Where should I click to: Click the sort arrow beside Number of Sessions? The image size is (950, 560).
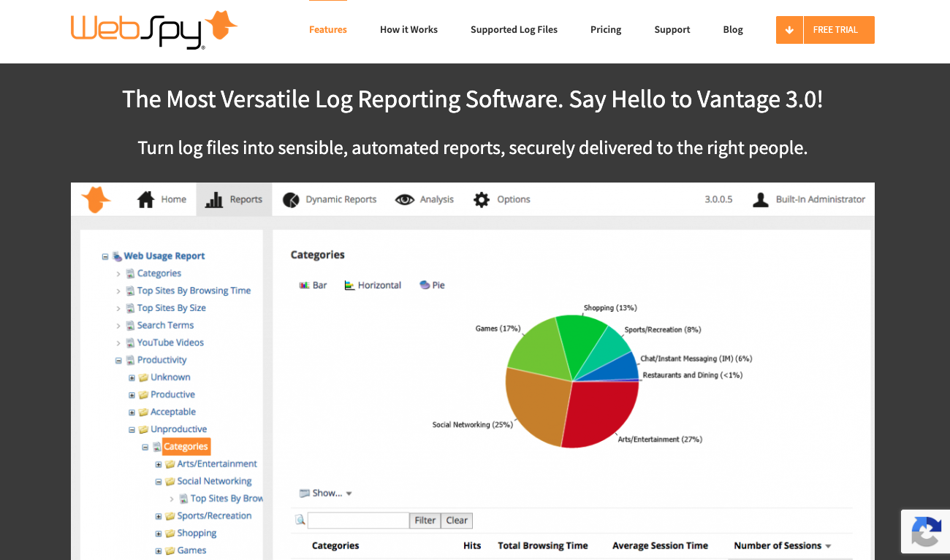pyautogui.click(x=828, y=546)
